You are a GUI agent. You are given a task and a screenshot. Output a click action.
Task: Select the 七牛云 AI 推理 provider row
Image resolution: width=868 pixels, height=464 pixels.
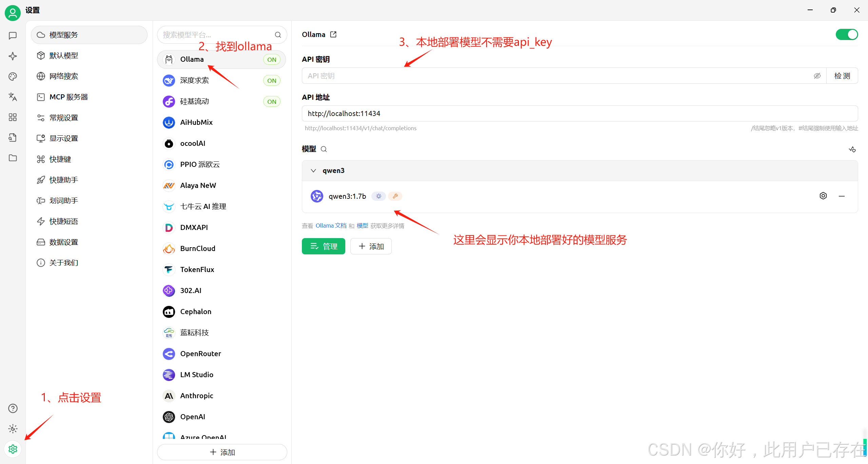click(x=221, y=207)
